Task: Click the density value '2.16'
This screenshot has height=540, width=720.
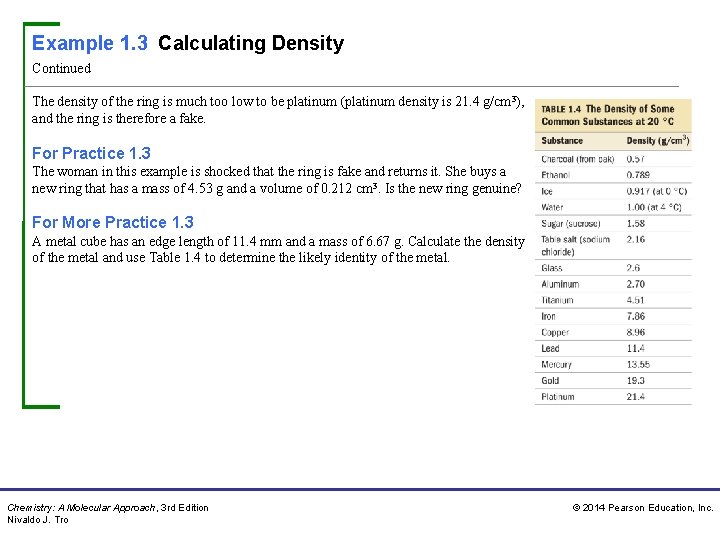Action: pyautogui.click(x=636, y=239)
